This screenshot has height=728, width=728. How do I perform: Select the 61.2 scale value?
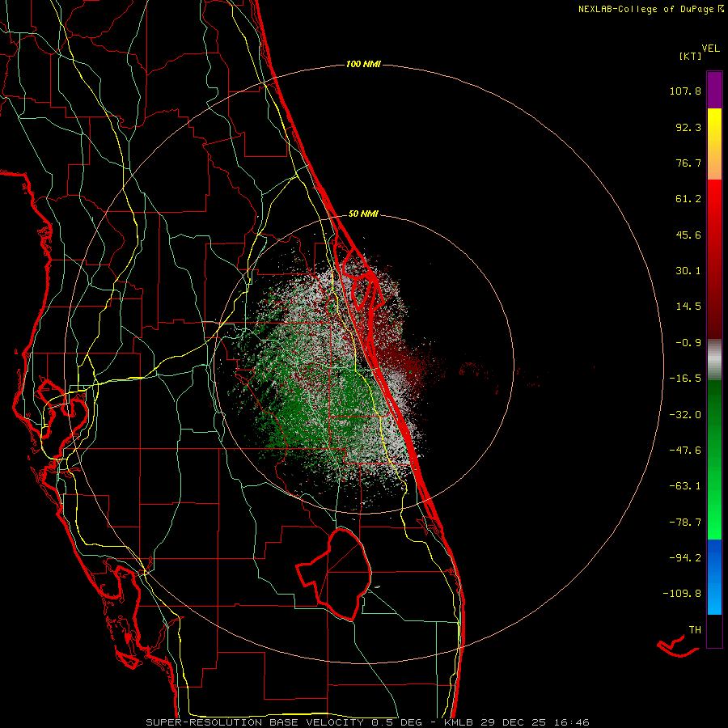coord(688,199)
